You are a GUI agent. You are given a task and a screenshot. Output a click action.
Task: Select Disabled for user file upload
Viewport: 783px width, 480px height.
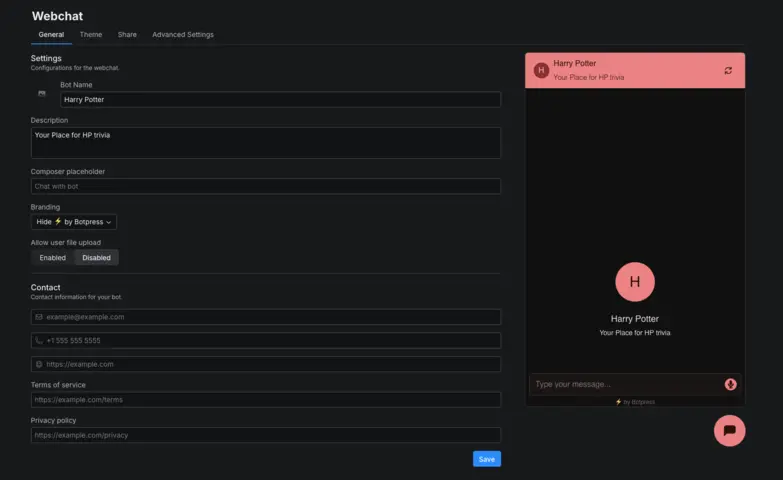tap(96, 258)
